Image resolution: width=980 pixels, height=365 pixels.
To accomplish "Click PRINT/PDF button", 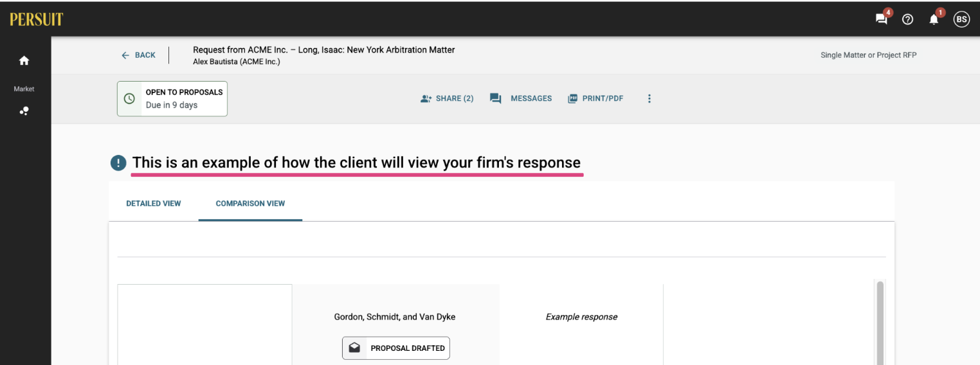I will pyautogui.click(x=595, y=98).
